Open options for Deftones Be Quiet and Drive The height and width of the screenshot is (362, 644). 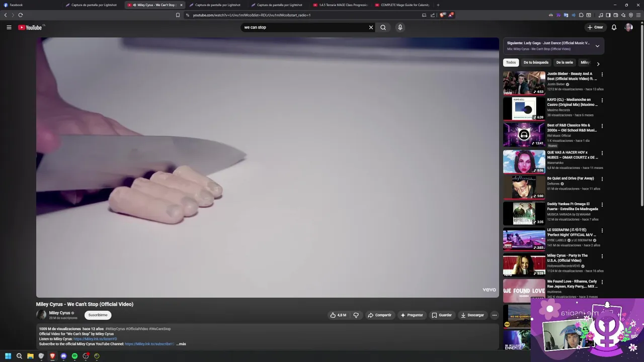click(602, 179)
